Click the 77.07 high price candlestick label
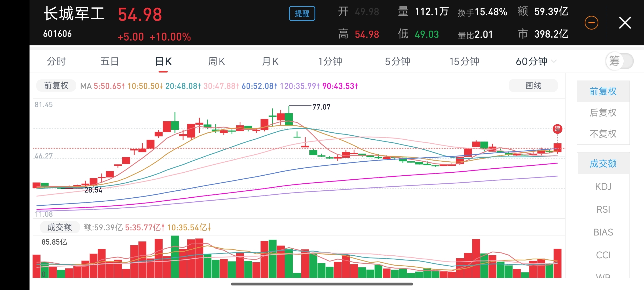 pos(321,107)
